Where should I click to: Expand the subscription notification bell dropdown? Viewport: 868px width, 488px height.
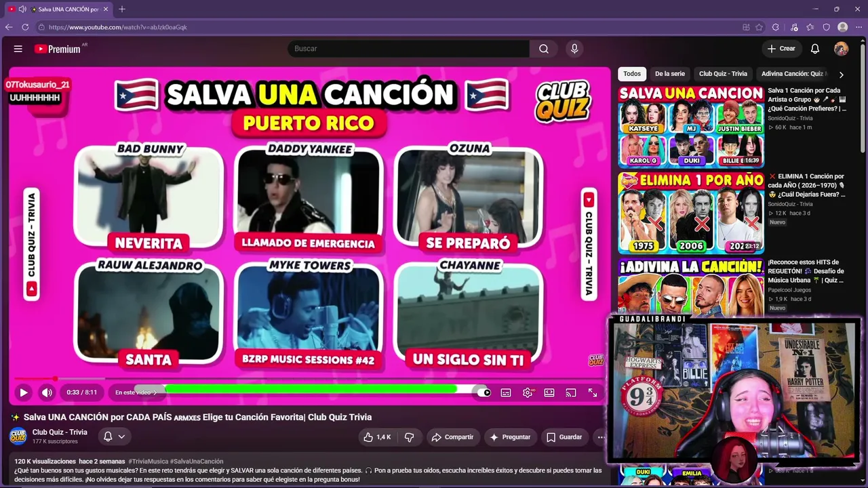tap(113, 436)
